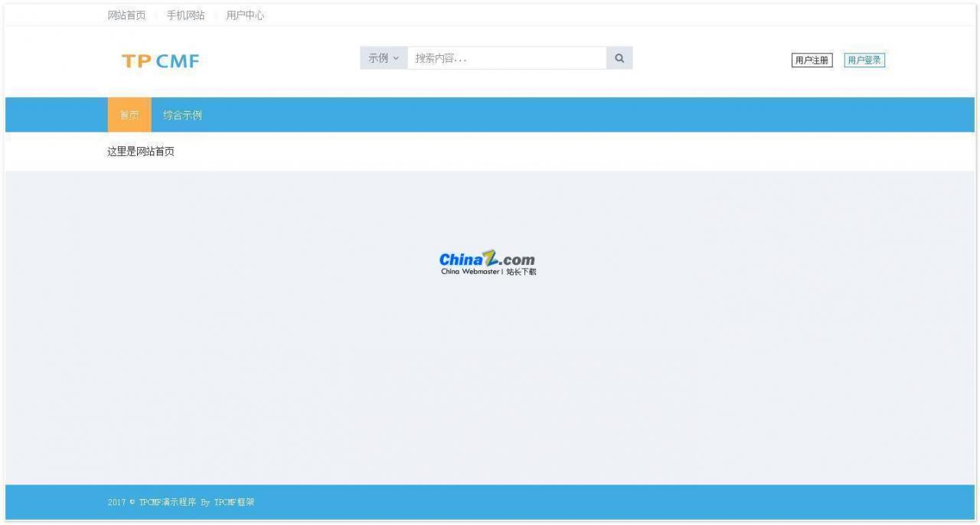This screenshot has height=525, width=980.
Task: Open the 手机网站 top link
Action: pyautogui.click(x=186, y=15)
